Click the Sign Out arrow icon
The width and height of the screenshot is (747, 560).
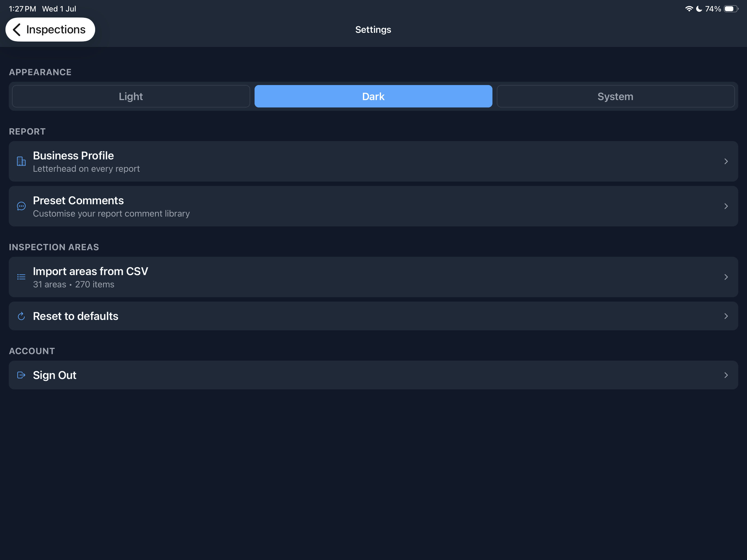point(21,375)
